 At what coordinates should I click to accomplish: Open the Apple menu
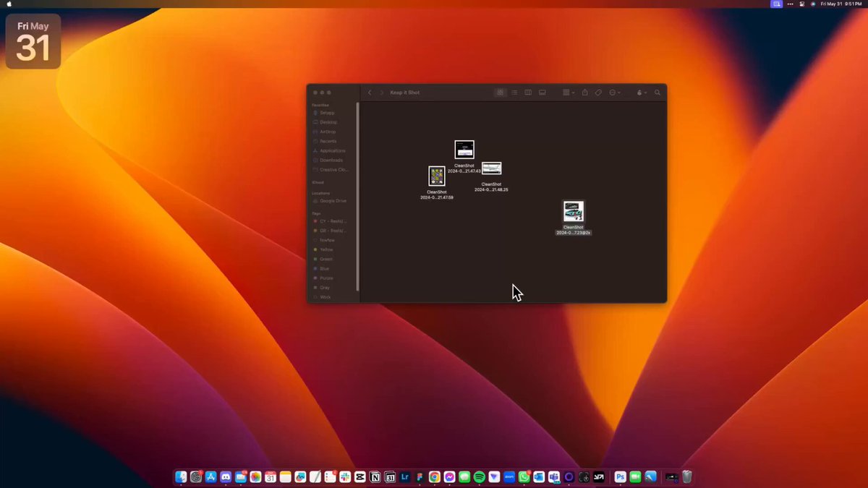pyautogui.click(x=9, y=4)
